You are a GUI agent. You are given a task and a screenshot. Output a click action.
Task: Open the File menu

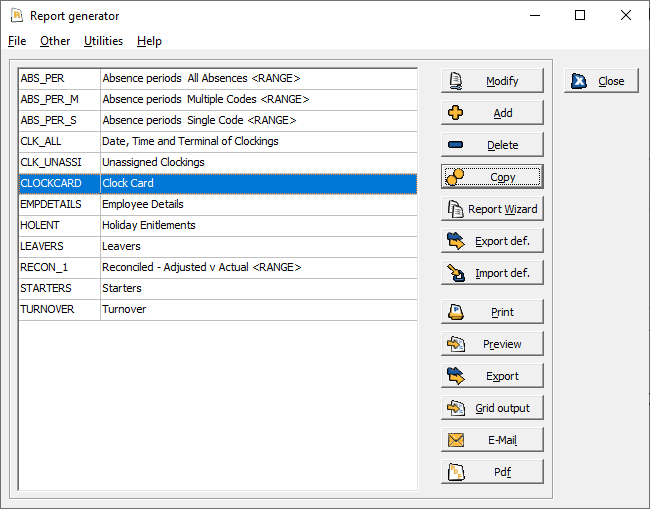coord(17,41)
